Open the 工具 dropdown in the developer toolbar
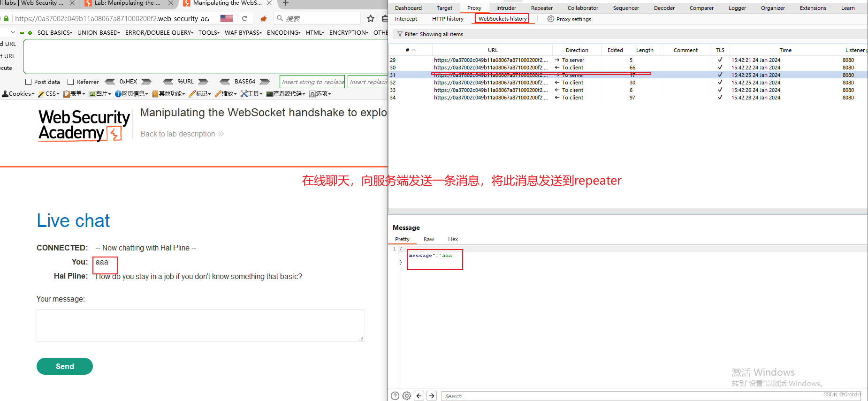The image size is (868, 401). click(251, 94)
